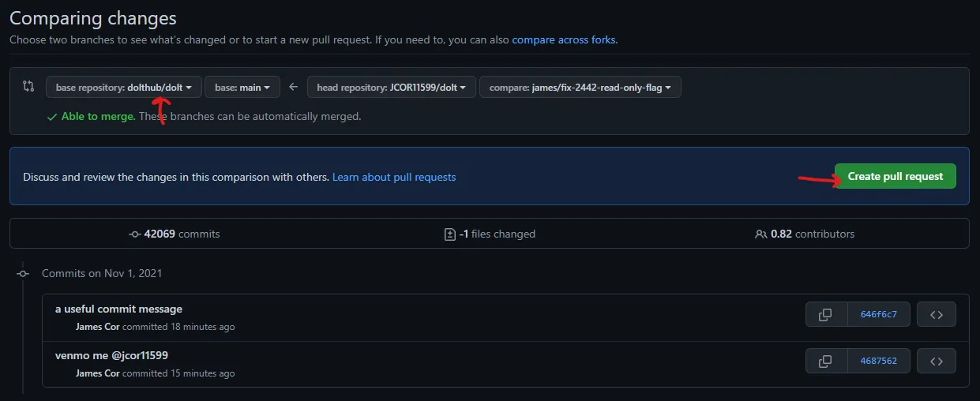Browse repository at commit 4687562

pos(936,361)
